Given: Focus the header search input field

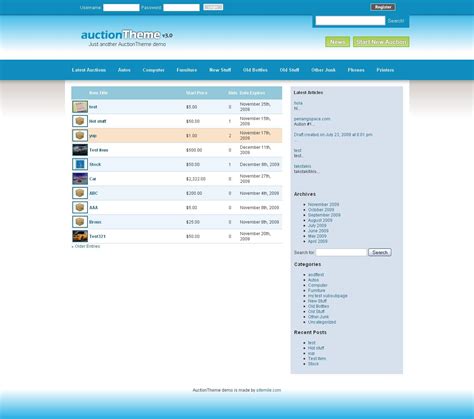Looking at the screenshot, I should 350,21.
